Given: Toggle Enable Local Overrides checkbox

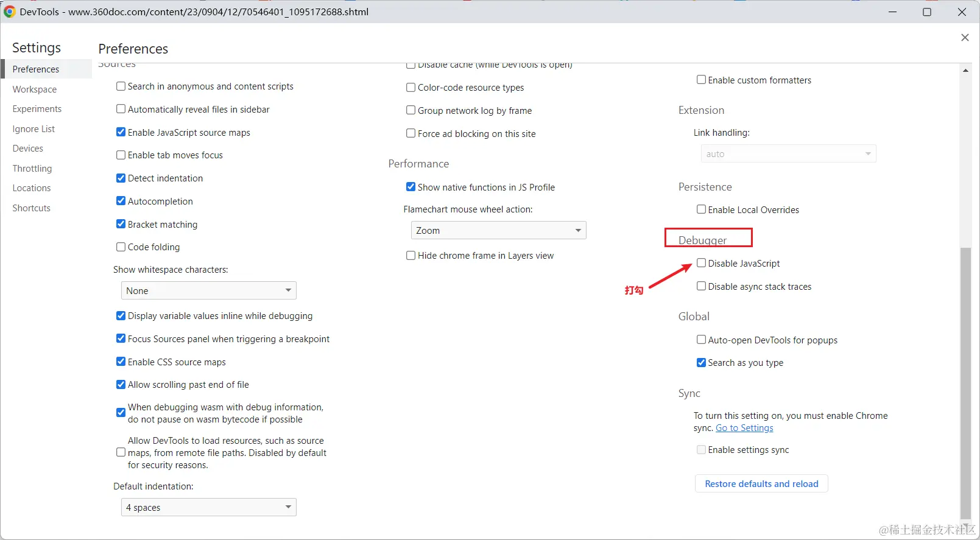Looking at the screenshot, I should point(702,209).
